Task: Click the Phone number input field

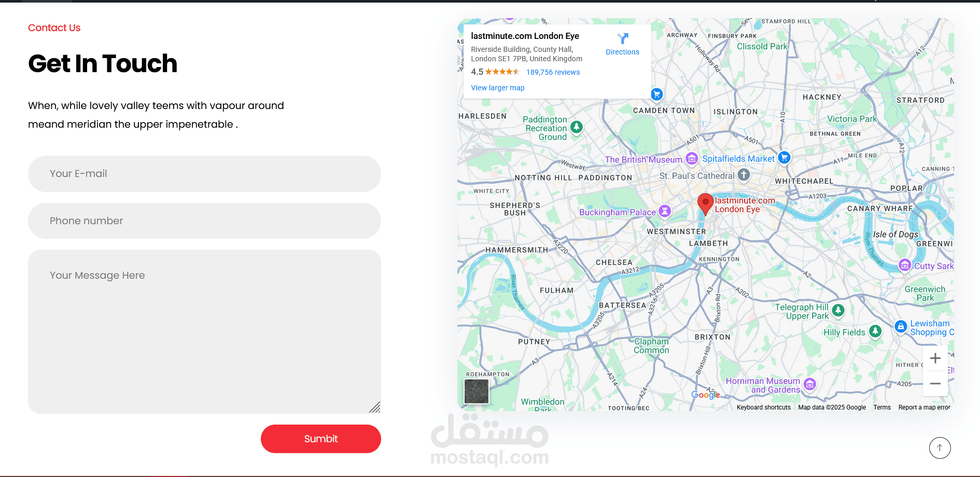Action: pos(204,221)
